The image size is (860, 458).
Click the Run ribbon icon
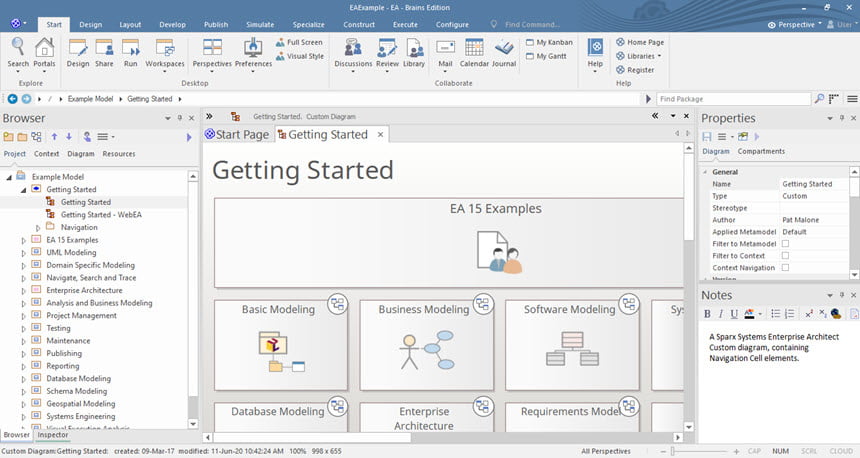point(131,53)
